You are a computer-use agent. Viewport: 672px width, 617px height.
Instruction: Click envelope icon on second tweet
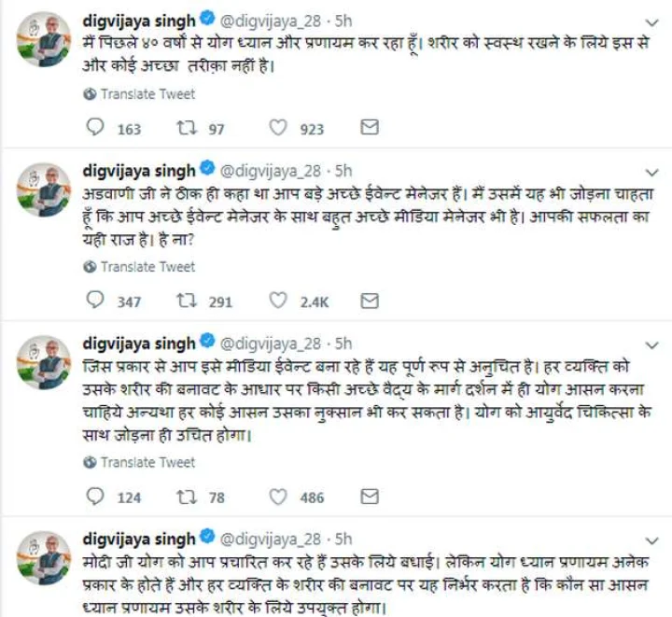coord(370,301)
